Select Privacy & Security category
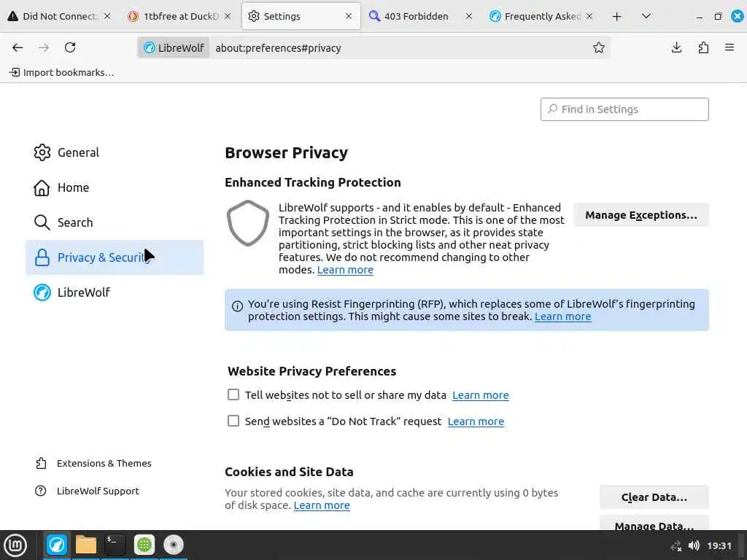The height and width of the screenshot is (560, 747). [115, 257]
